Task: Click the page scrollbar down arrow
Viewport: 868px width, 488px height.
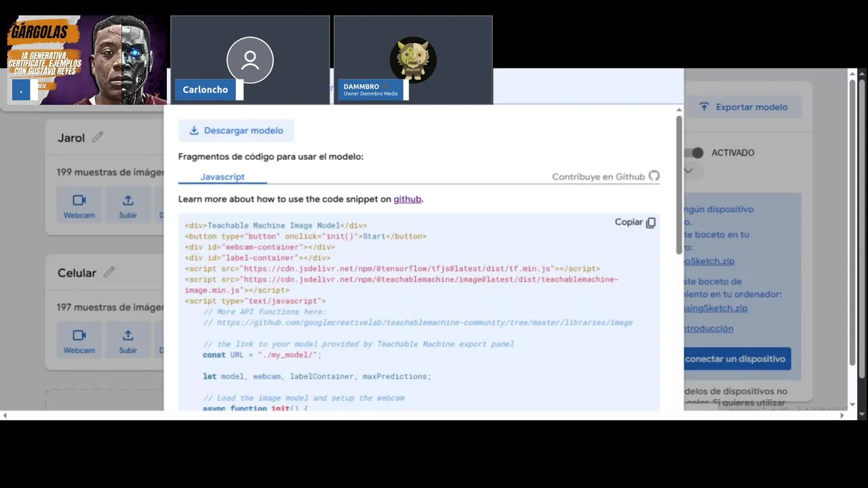Action: [853, 405]
